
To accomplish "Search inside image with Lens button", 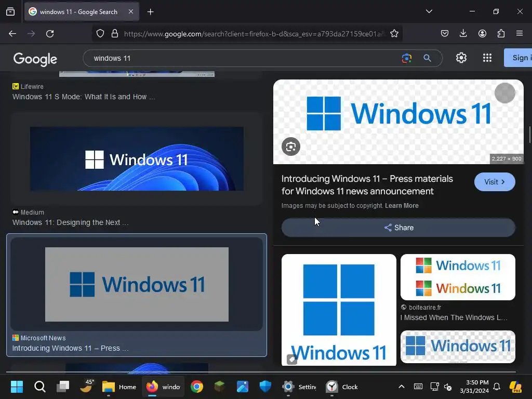I will [x=291, y=147].
